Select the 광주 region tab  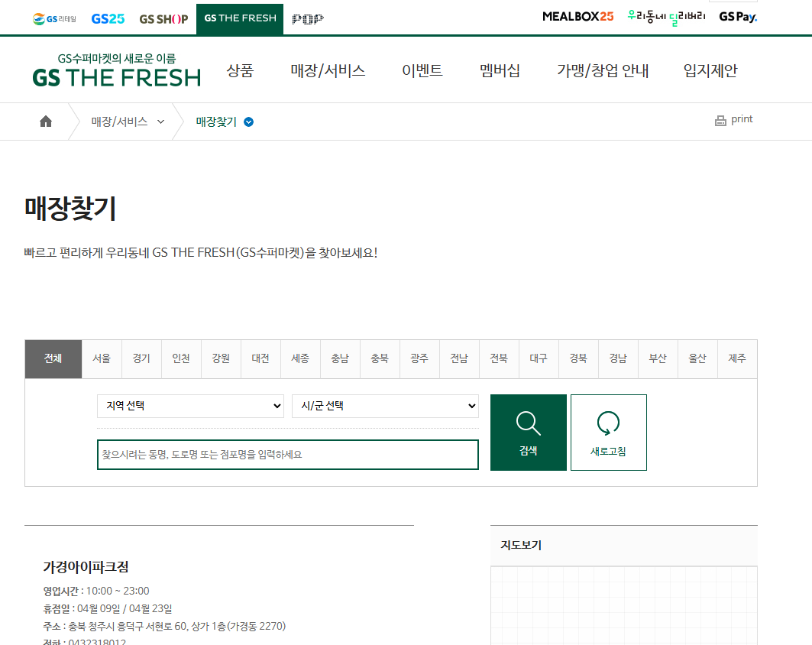419,358
